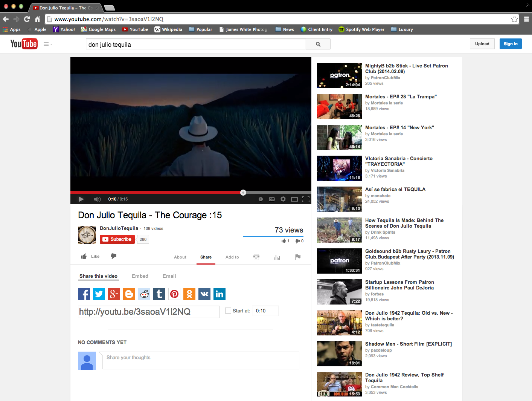Select the short youtu.be share link field
Image resolution: width=532 pixels, height=401 pixels.
(149, 312)
